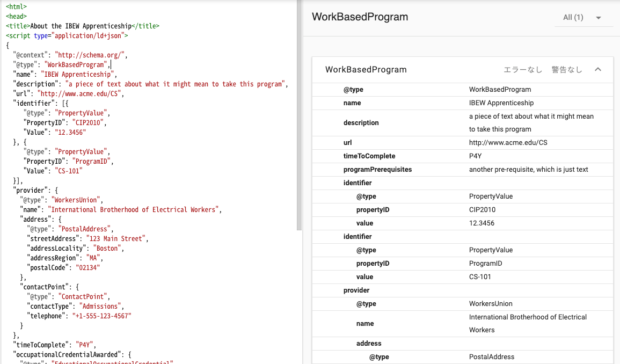Image resolution: width=620 pixels, height=364 pixels.
Task: Click the value 12.3456 result row
Action: 463,223
